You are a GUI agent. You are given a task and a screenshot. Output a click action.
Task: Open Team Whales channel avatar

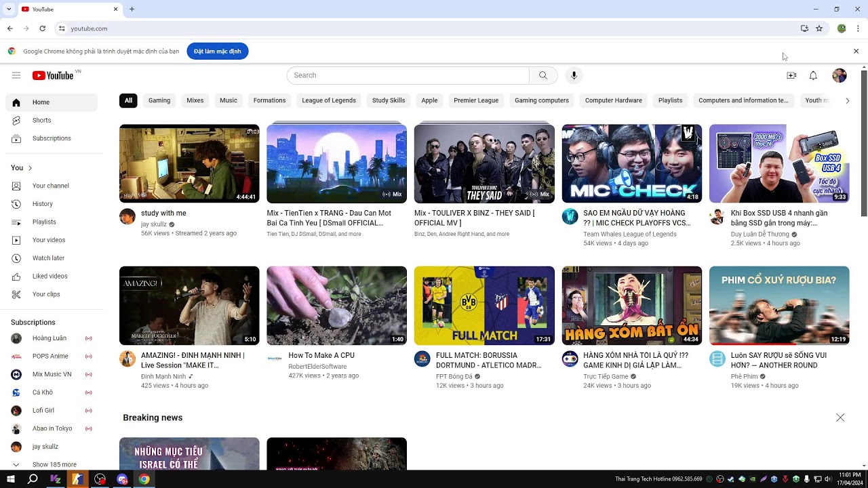tap(570, 216)
